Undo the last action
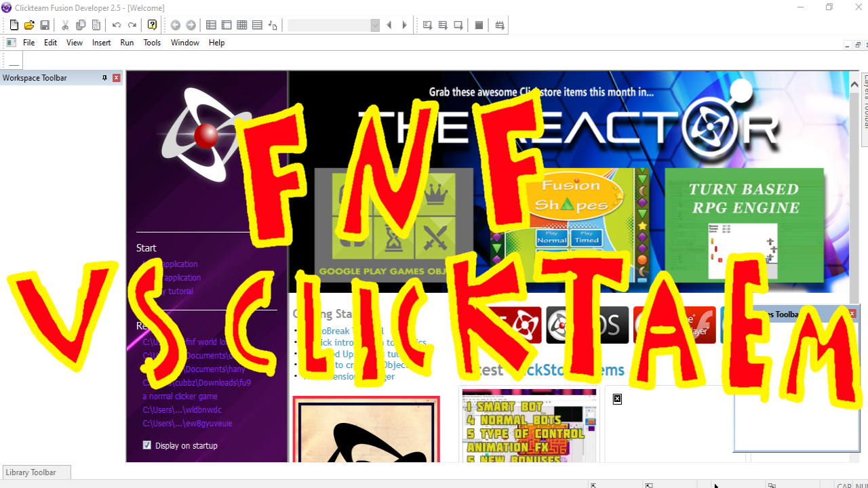 [117, 25]
